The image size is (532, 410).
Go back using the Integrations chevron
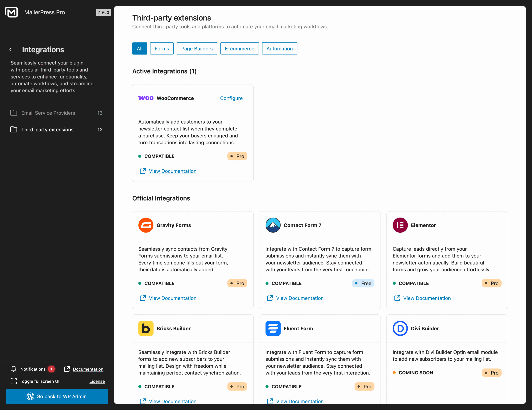tap(10, 49)
